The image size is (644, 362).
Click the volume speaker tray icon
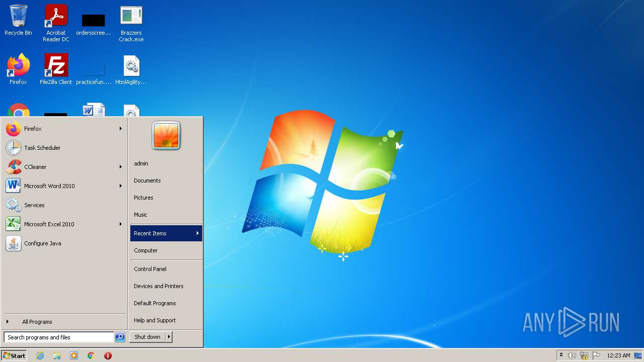(x=572, y=355)
